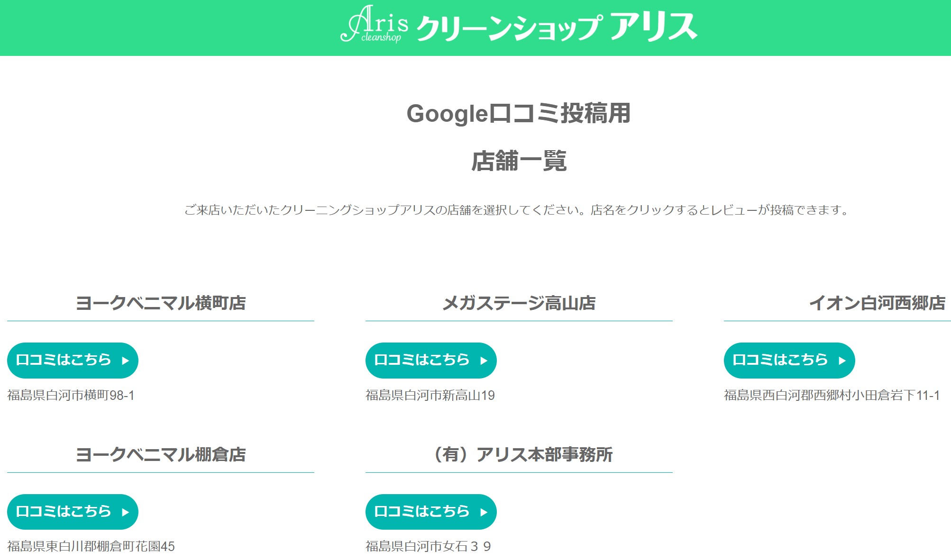
Task: Click arrow icon on ヨークベニマル横町店 review button
Action: tap(125, 361)
